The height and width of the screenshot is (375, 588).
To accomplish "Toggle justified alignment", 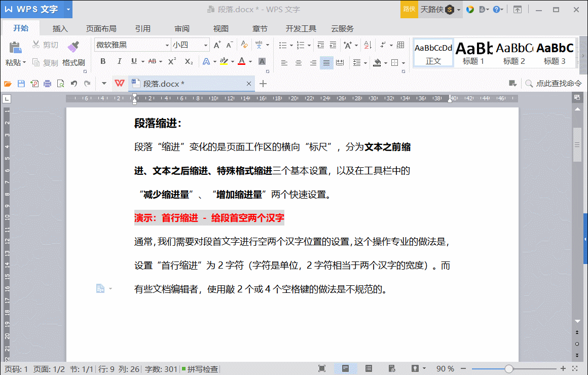I will [326, 63].
